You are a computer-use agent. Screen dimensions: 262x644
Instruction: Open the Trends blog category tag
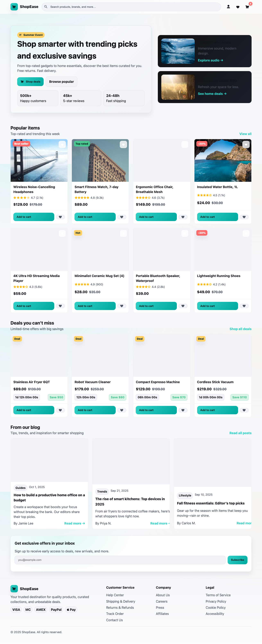tap(102, 492)
